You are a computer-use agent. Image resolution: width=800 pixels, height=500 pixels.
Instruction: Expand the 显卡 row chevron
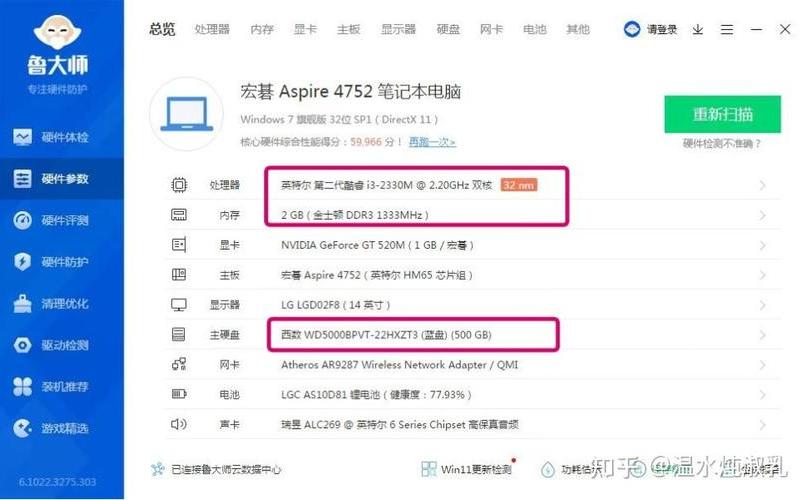pos(763,245)
